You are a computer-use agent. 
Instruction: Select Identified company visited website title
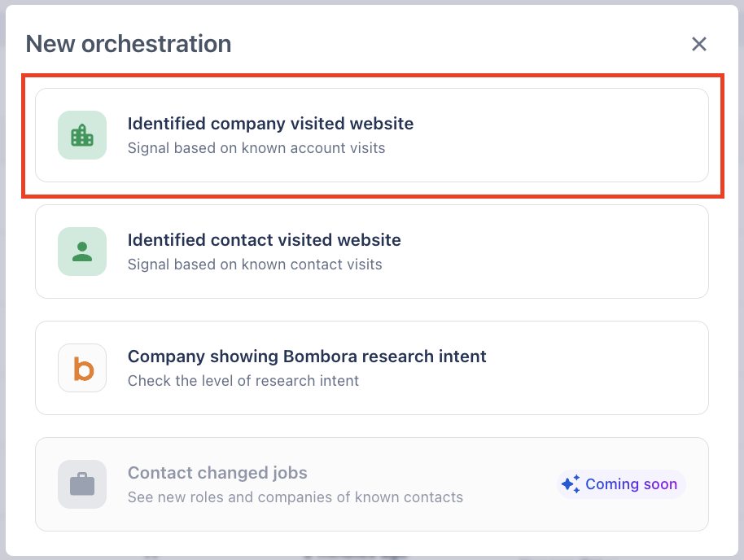pos(270,124)
